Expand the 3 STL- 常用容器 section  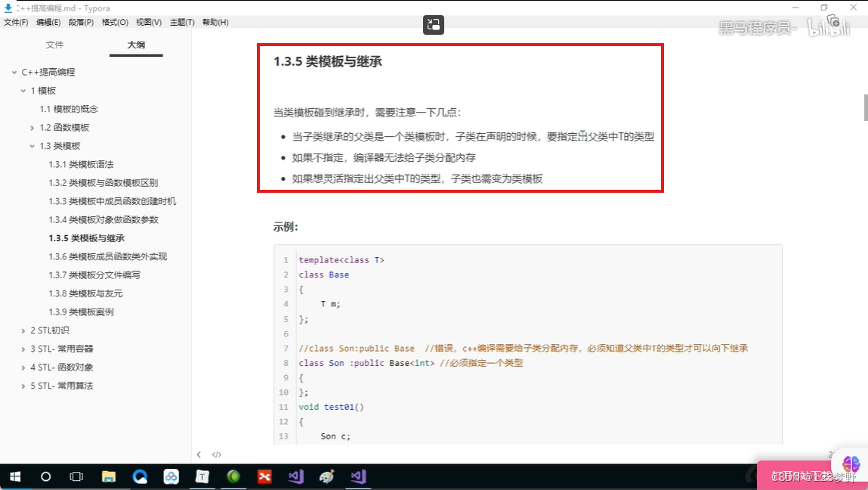(x=23, y=349)
